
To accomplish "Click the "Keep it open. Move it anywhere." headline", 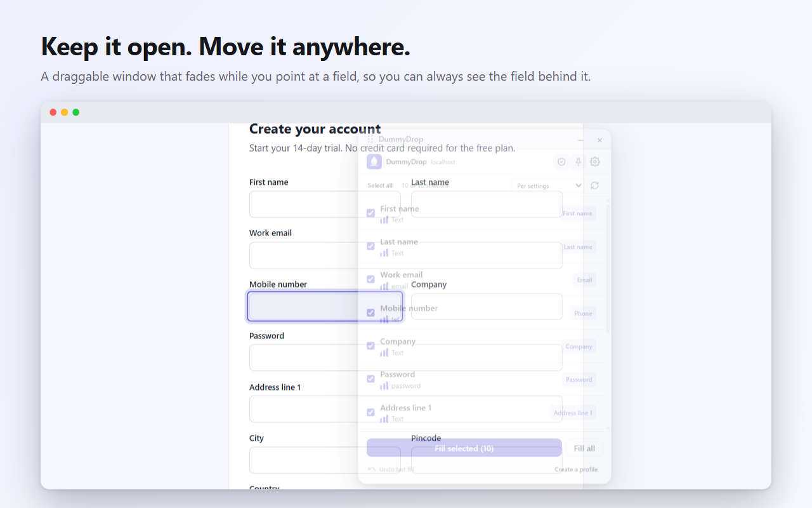I will point(226,46).
